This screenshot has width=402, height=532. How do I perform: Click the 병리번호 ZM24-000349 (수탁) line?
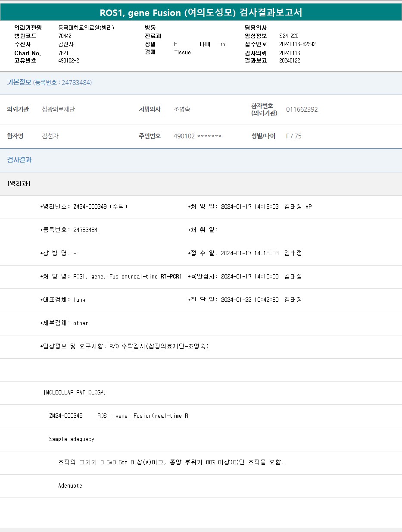coord(84,207)
